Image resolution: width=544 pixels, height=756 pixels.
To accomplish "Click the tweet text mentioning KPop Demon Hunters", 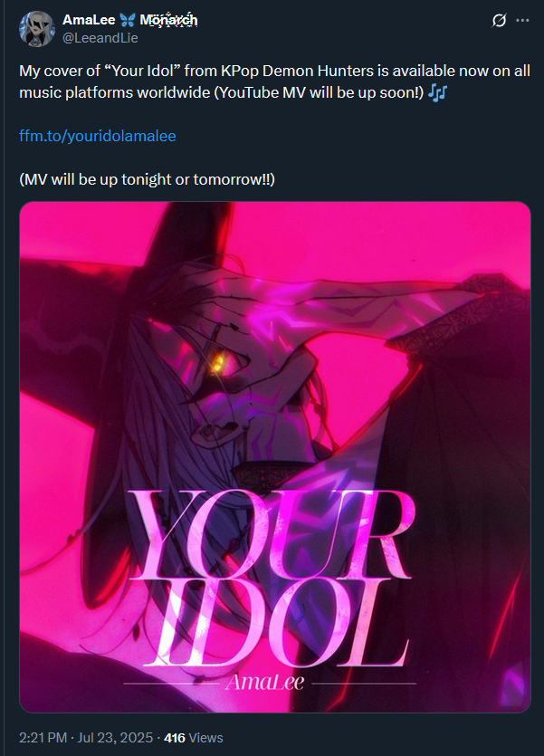I will (274, 81).
